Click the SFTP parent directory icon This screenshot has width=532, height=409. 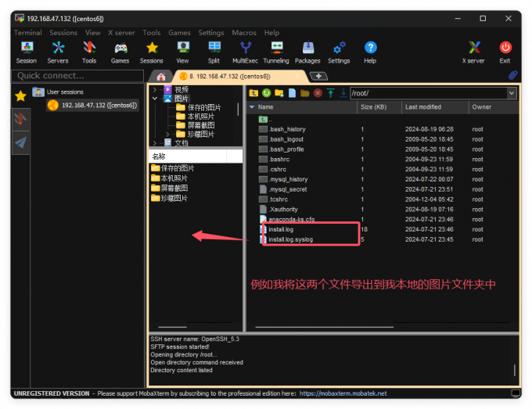point(253,93)
